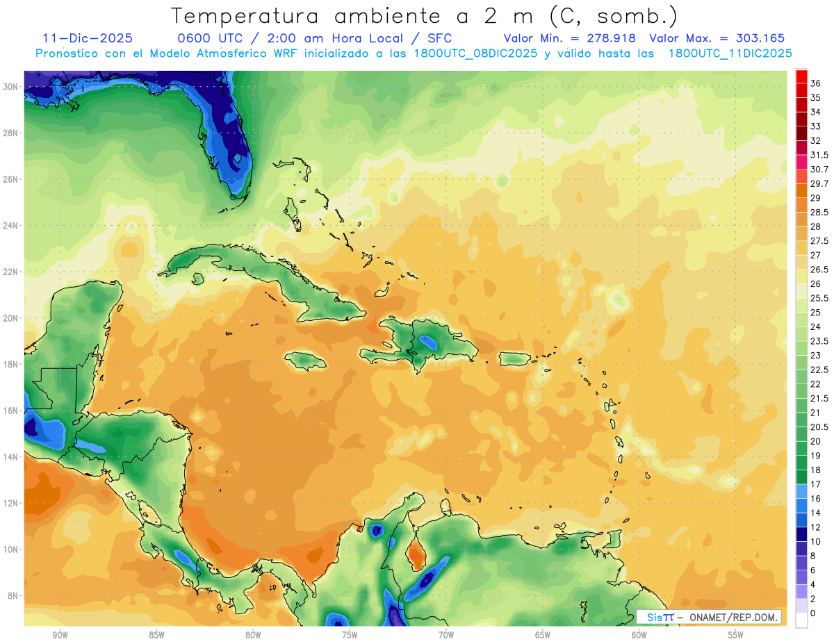Click the '25.5' color scale label
The image size is (834, 644).
819,298
